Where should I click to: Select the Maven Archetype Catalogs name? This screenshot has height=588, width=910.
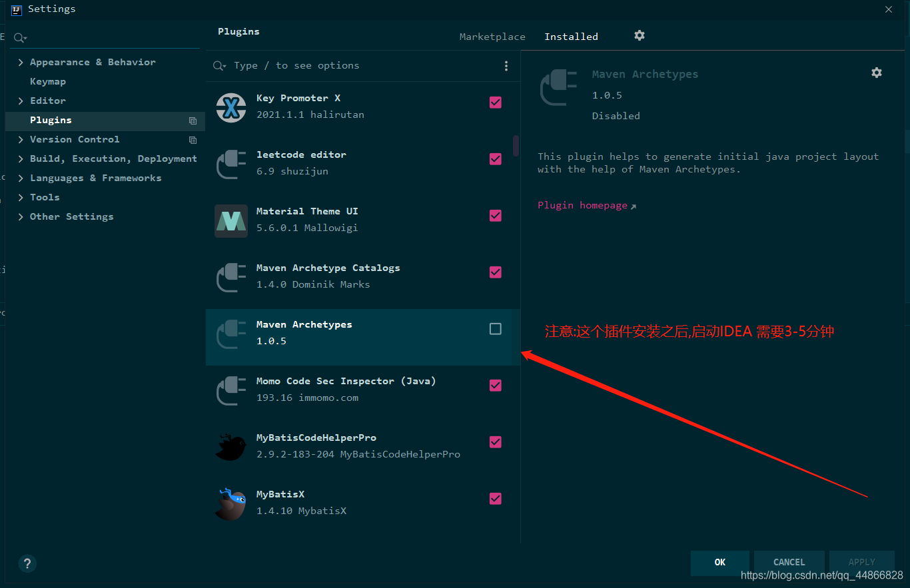(328, 268)
